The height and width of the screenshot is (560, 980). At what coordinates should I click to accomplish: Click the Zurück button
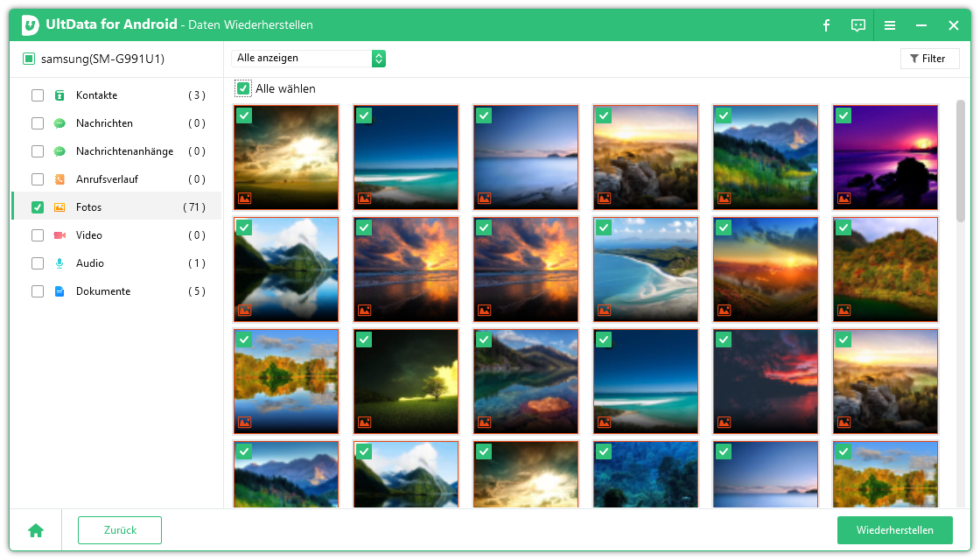tap(120, 530)
